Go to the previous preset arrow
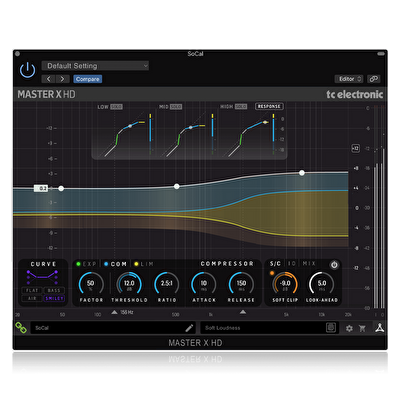 click(49, 79)
